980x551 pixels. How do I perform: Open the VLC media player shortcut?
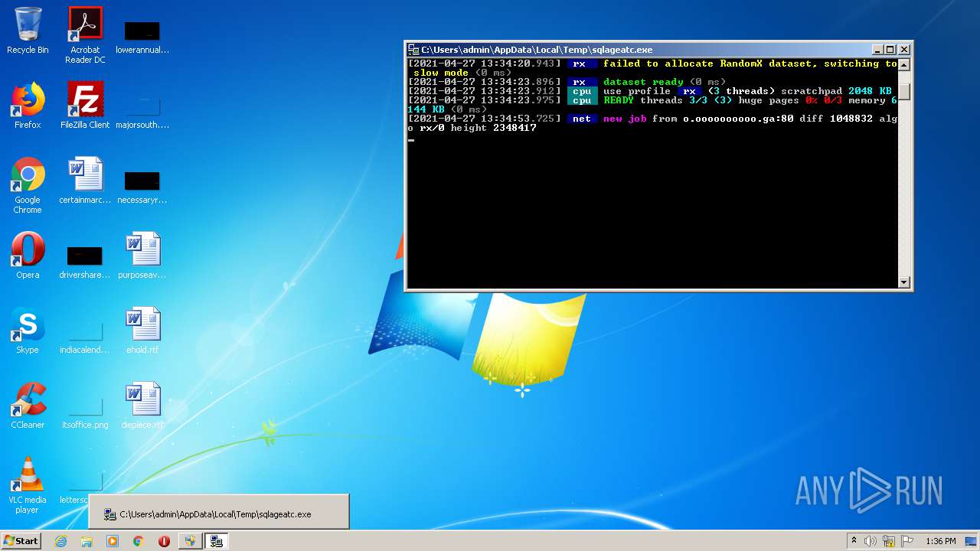pyautogui.click(x=28, y=485)
